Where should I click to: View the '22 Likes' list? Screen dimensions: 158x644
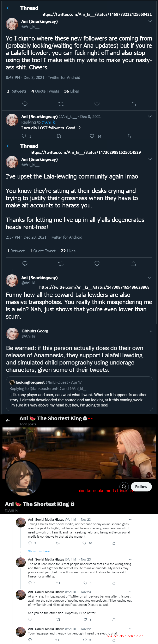[68, 251]
